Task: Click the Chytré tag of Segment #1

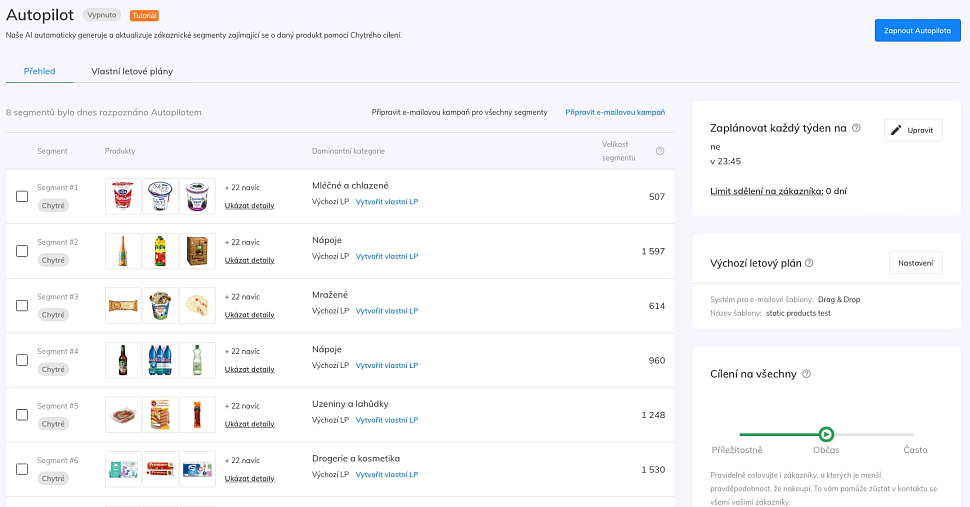Action: point(53,206)
